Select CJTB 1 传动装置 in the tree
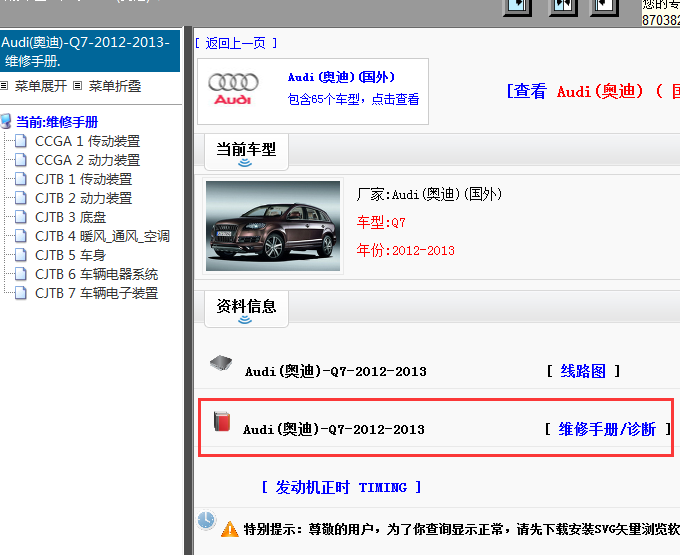 83,179
